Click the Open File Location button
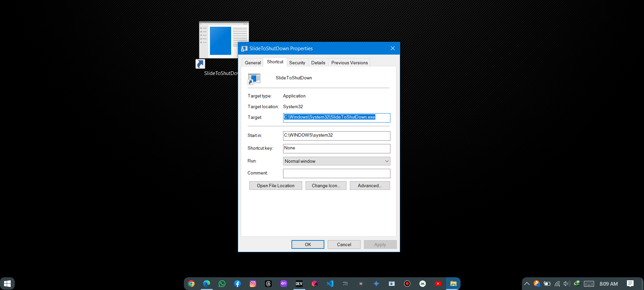The height and width of the screenshot is (290, 644). (x=275, y=186)
